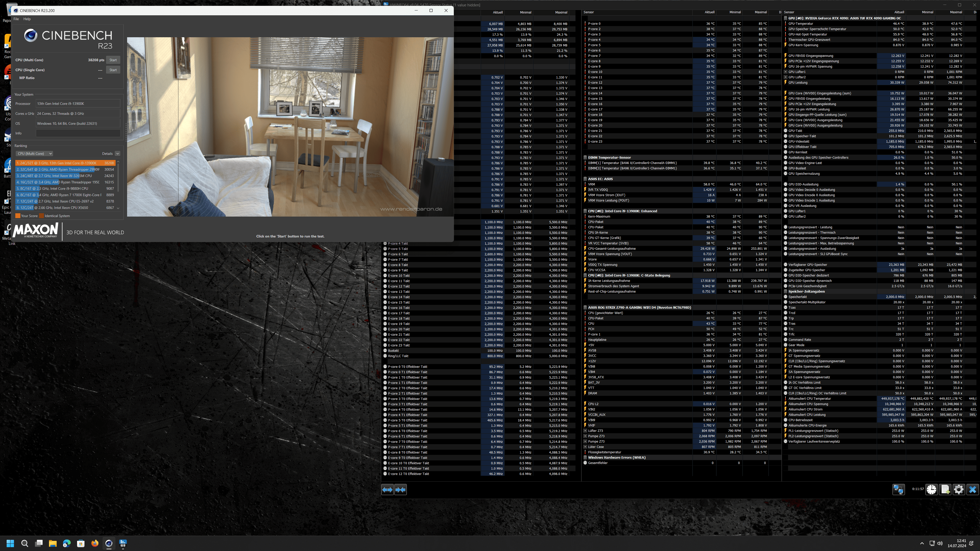Screen dimensions: 980x551
Task: Open Task View from taskbar
Action: click(39, 543)
